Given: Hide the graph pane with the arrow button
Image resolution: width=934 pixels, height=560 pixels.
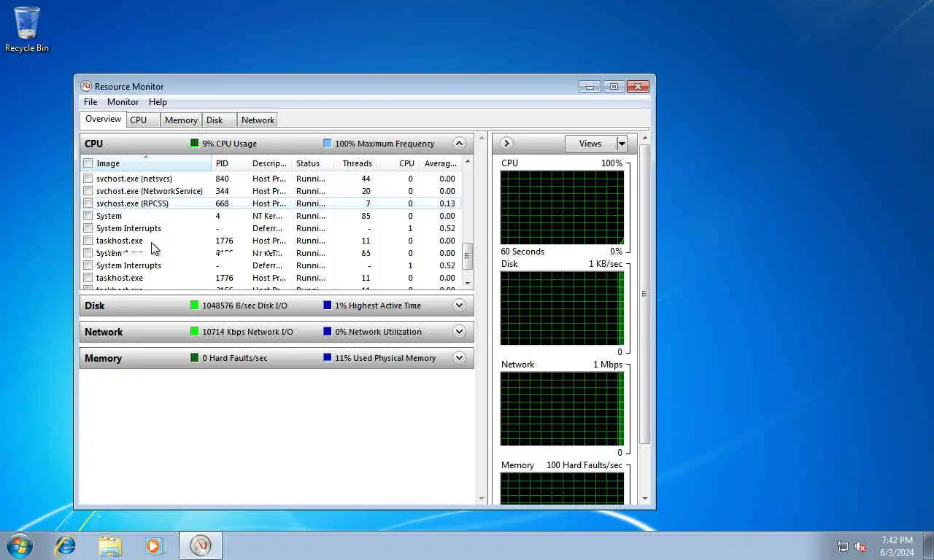Looking at the screenshot, I should pyautogui.click(x=506, y=144).
